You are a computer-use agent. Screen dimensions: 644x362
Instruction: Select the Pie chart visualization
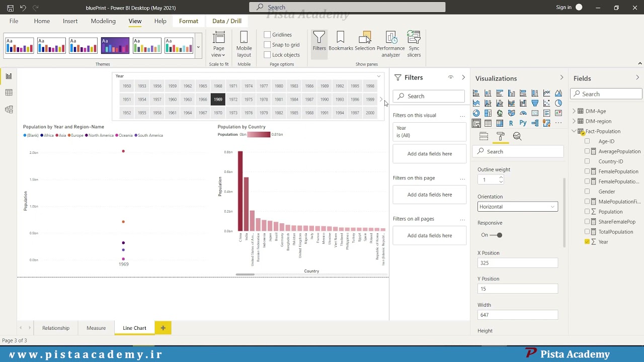[x=558, y=103]
